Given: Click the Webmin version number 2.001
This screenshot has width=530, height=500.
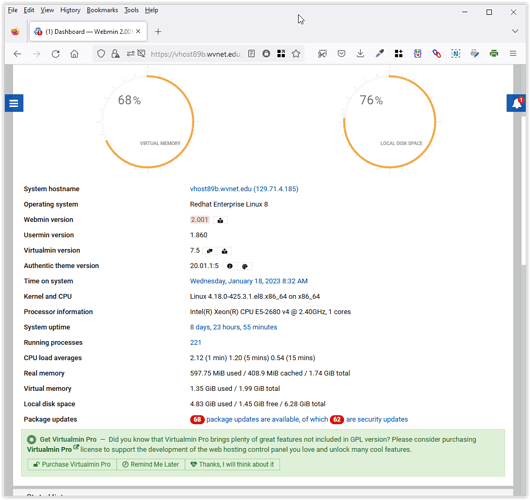Looking at the screenshot, I should click(x=199, y=220).
